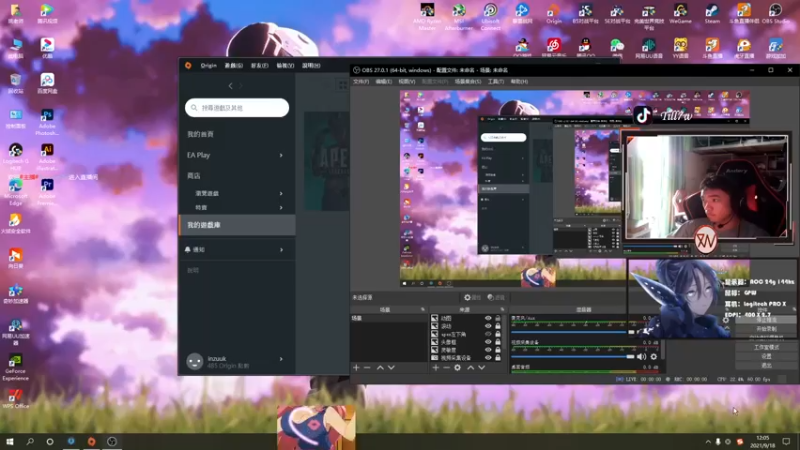Open 我的遊戲庫 in Origin sidebar
This screenshot has height=450, width=800.
(x=237, y=225)
